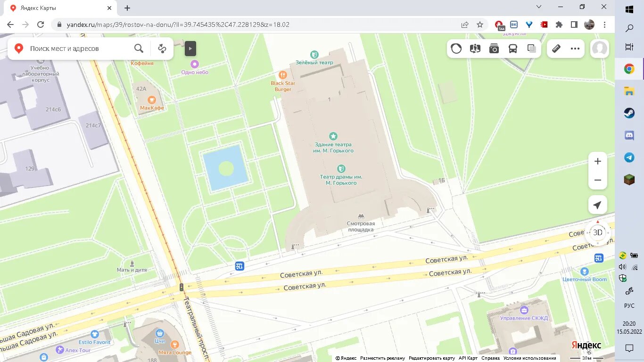Click the Театр драмы им. М. Горького marker

(341, 168)
